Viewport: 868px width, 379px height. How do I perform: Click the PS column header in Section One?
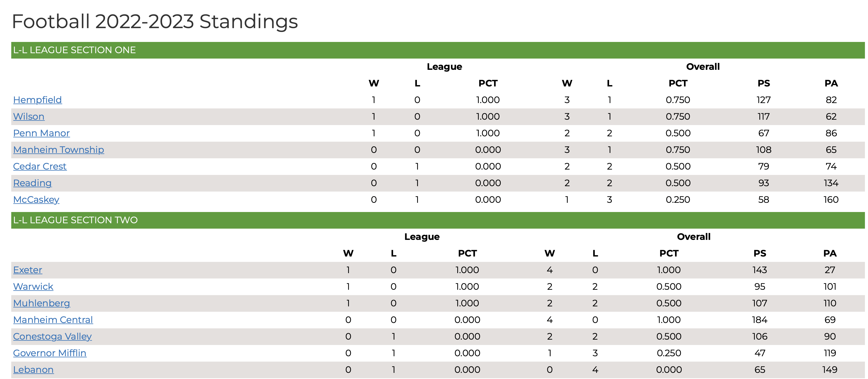point(763,83)
